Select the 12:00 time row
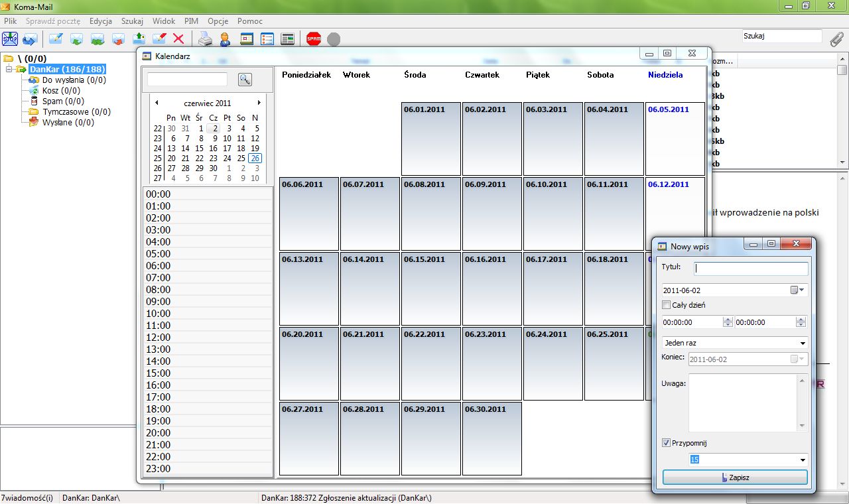The height and width of the screenshot is (504, 849). tap(208, 338)
